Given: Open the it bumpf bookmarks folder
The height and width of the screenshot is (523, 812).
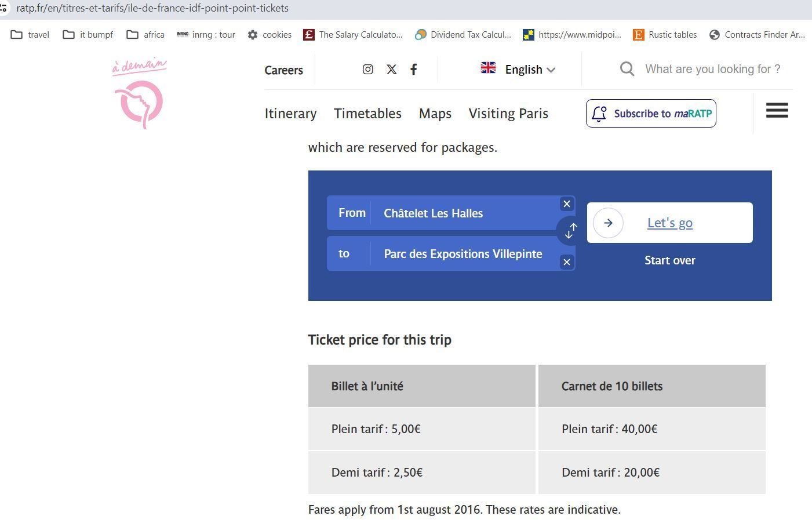Looking at the screenshot, I should 88,35.
